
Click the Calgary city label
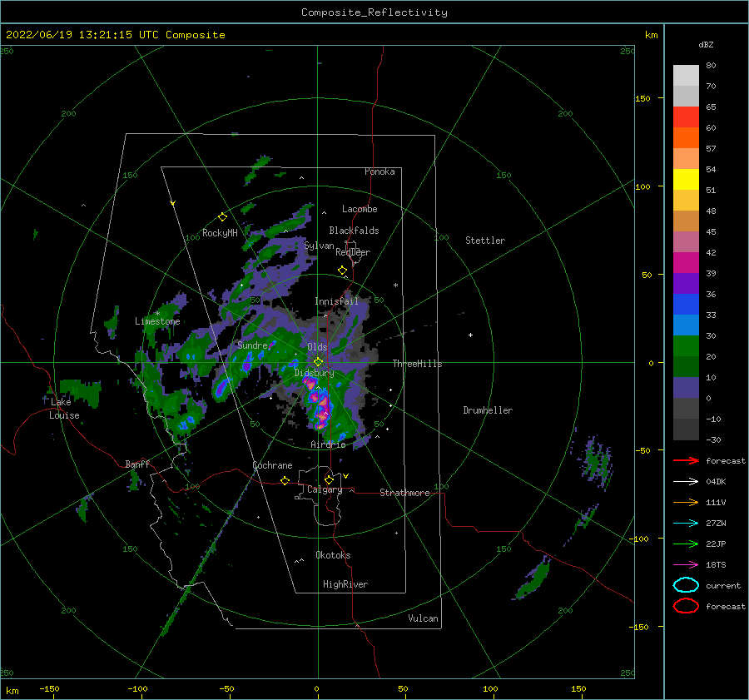pos(325,489)
